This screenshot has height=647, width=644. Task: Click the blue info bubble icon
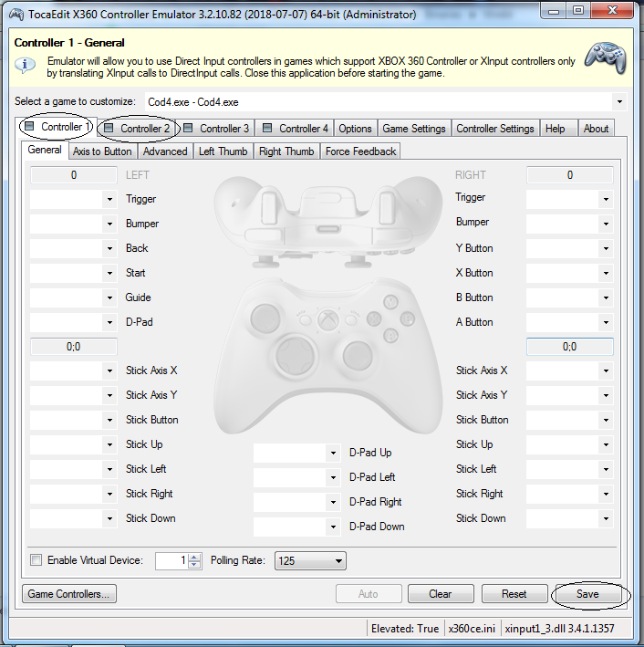tap(25, 66)
